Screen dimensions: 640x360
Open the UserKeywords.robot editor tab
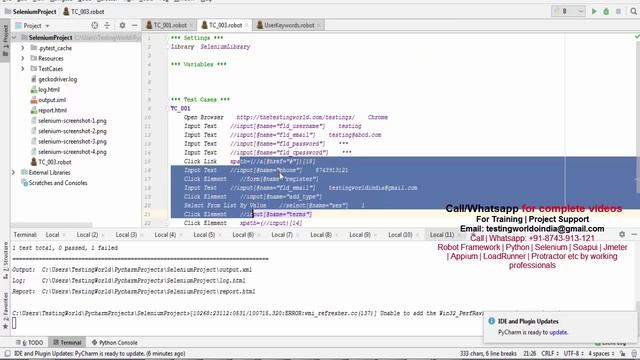click(x=289, y=25)
